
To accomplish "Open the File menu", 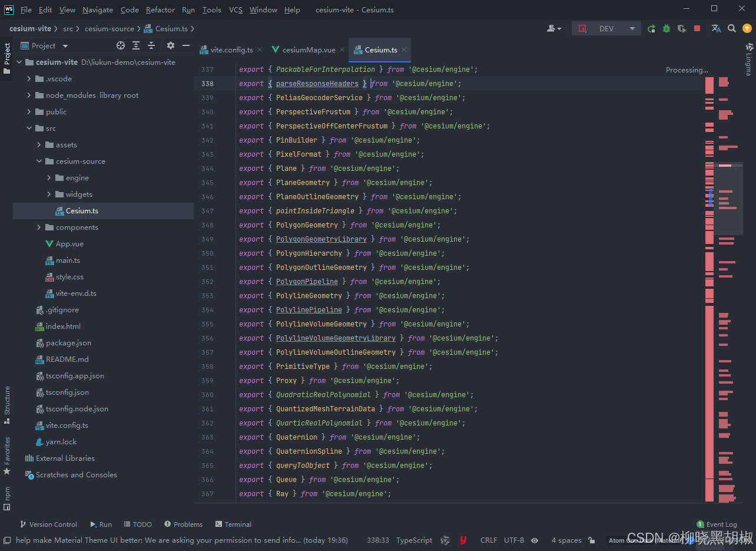I will click(26, 9).
